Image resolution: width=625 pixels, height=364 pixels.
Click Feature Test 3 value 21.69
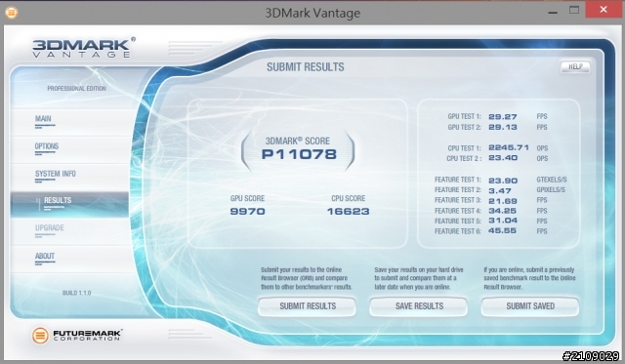coord(503,201)
